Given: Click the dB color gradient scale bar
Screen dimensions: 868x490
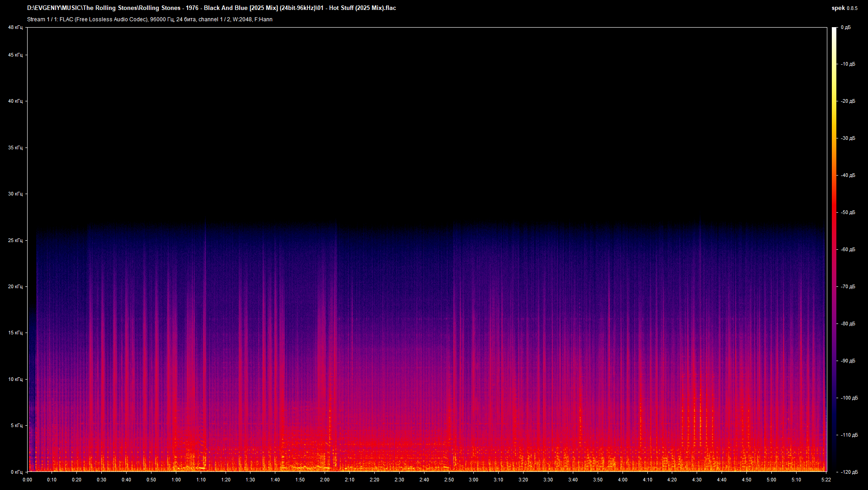Looking at the screenshot, I should coord(834,249).
